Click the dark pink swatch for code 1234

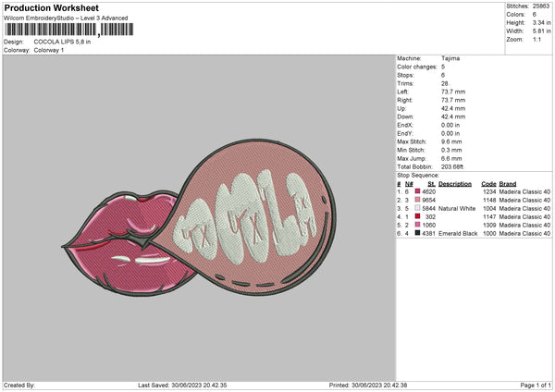click(418, 191)
